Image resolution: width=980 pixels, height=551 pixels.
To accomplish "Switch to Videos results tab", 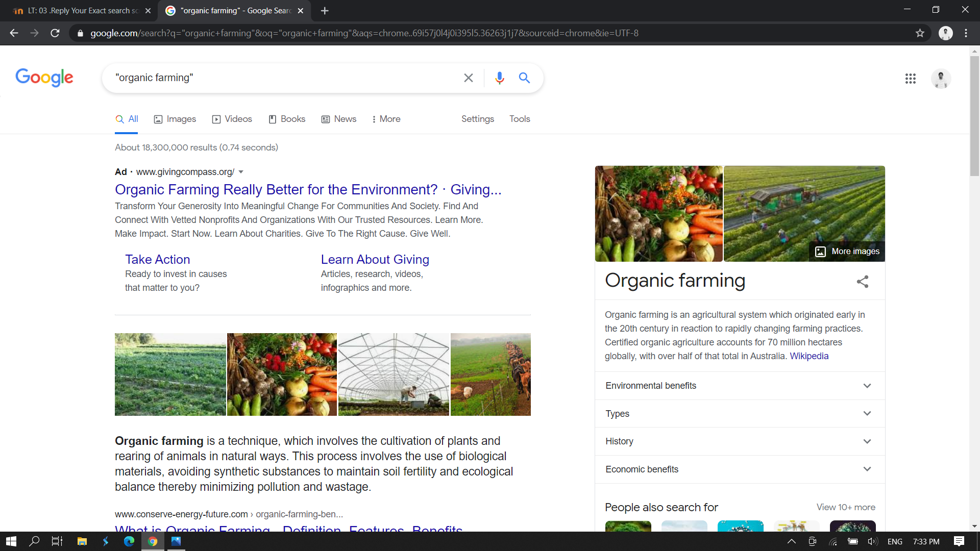I will (x=232, y=119).
